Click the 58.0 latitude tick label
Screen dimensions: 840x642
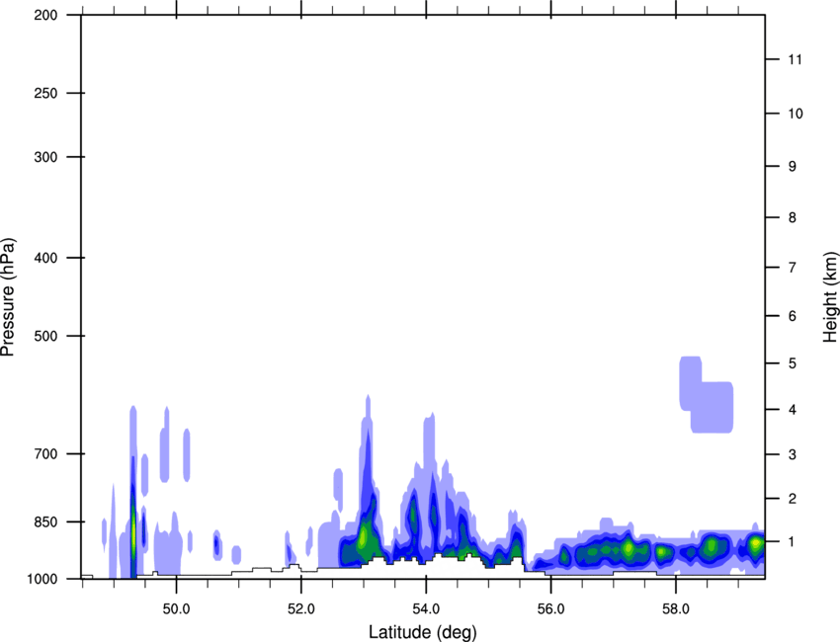676,609
